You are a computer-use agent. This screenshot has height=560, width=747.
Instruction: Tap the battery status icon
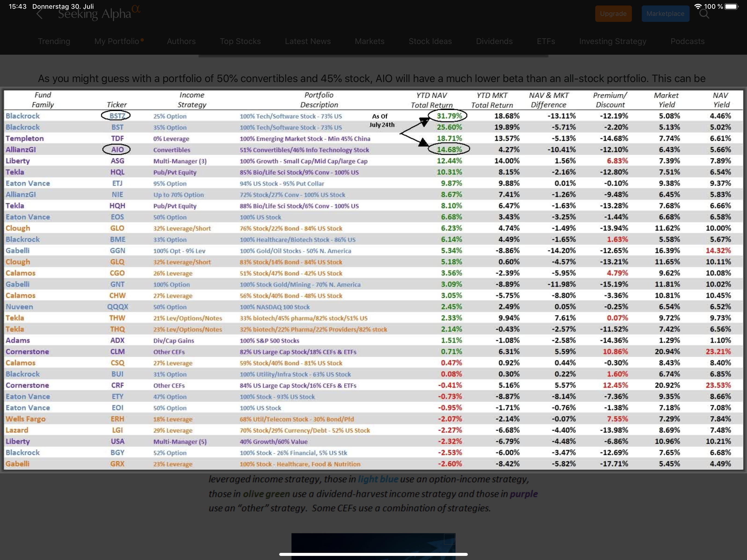click(x=731, y=6)
